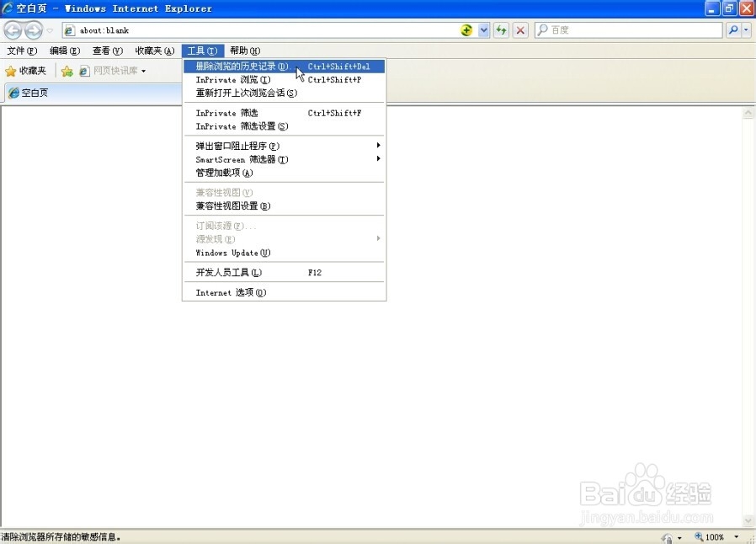
Task: Click the green compatibility icon in address bar
Action: (466, 30)
